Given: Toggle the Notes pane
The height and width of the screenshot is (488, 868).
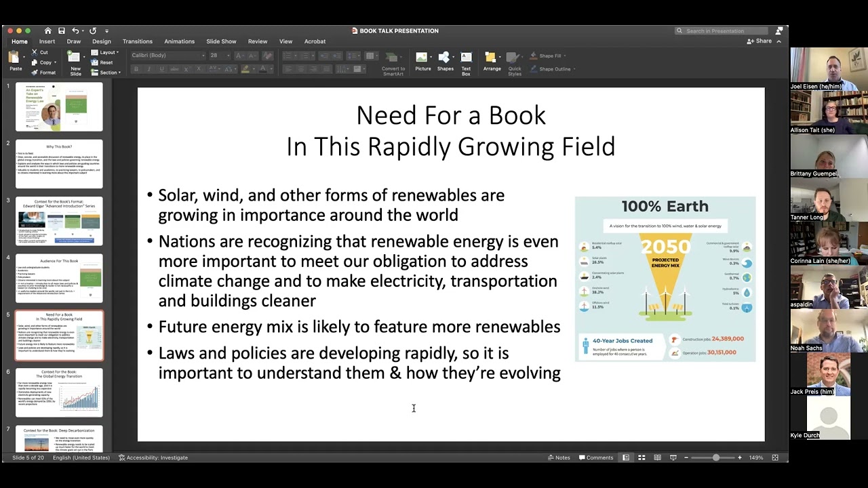Looking at the screenshot, I should [559, 457].
